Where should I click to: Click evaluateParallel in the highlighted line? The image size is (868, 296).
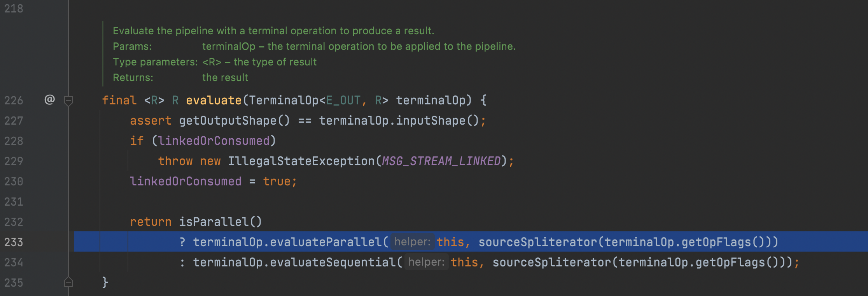[x=326, y=242]
